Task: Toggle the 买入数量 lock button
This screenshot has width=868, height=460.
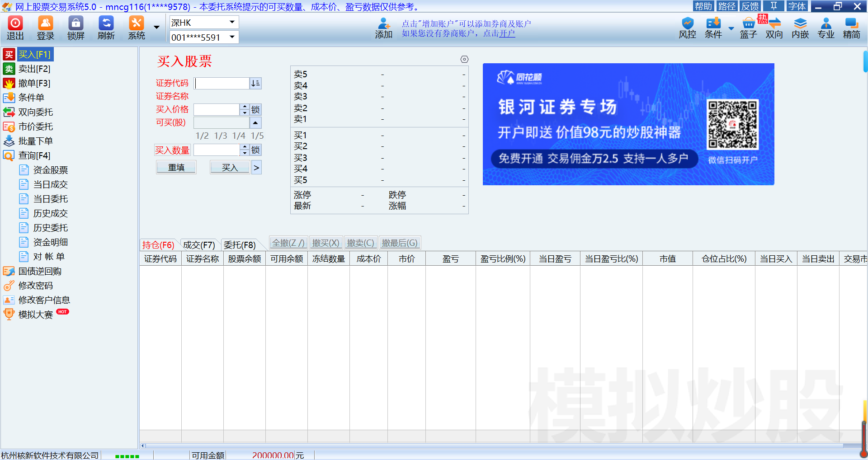Action: (255, 150)
